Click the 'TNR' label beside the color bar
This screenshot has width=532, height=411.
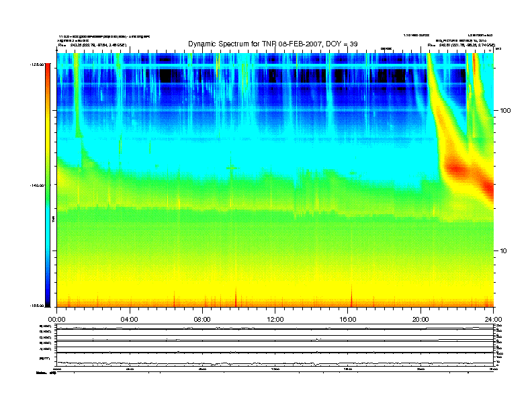[53, 219]
